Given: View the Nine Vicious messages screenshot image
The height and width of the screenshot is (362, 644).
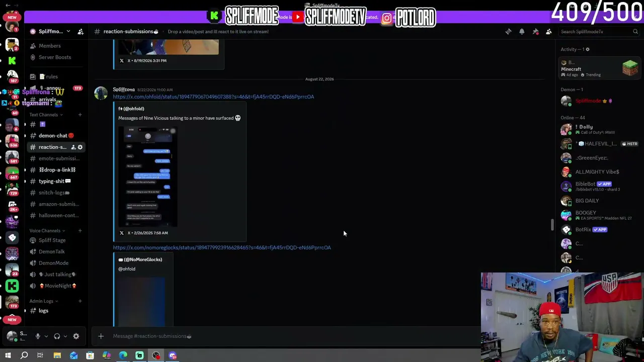Looking at the screenshot, I should coord(148,177).
